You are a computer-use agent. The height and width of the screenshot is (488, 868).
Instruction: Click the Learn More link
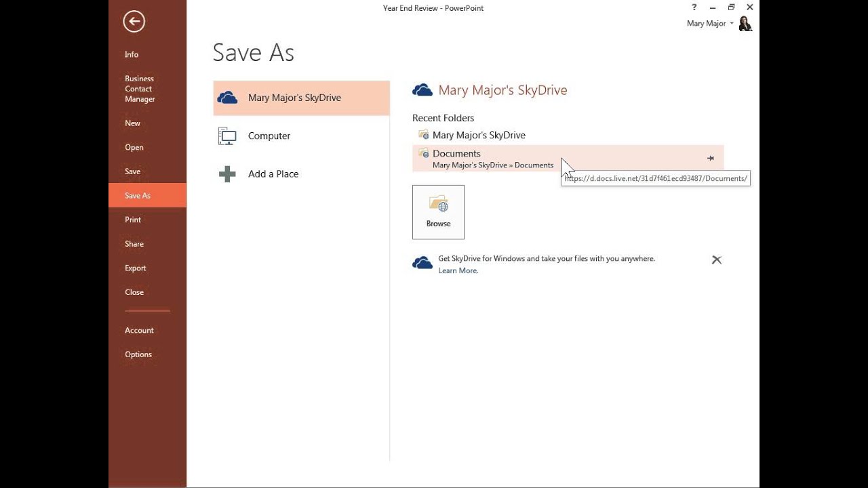pyautogui.click(x=458, y=270)
